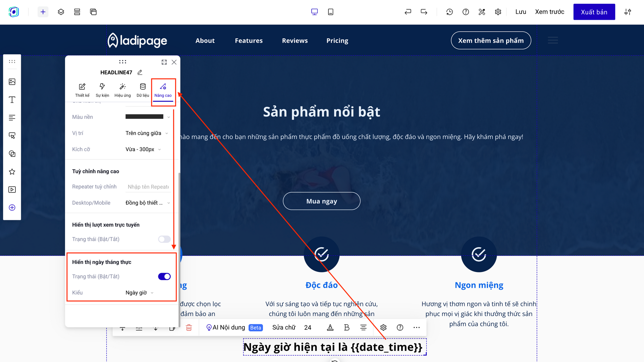
Task: Expand the Kiểu Ngày giờ dropdown
Action: coord(140,293)
